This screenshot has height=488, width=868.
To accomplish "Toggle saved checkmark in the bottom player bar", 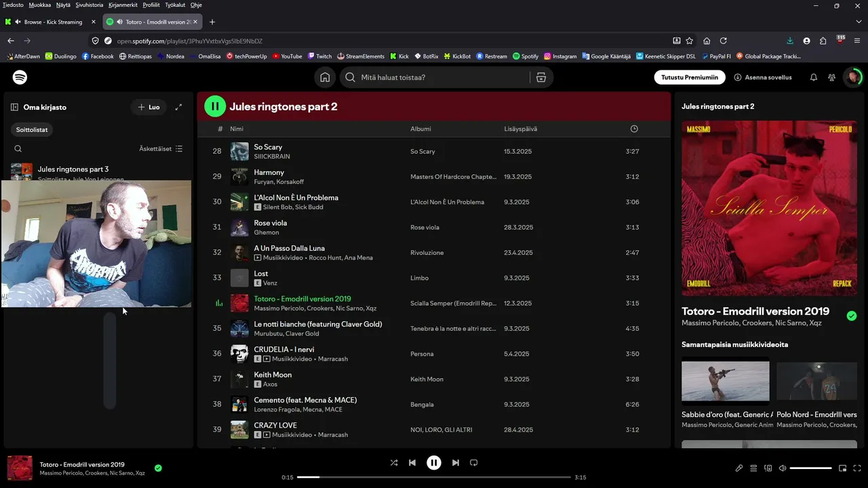I will pos(158,468).
